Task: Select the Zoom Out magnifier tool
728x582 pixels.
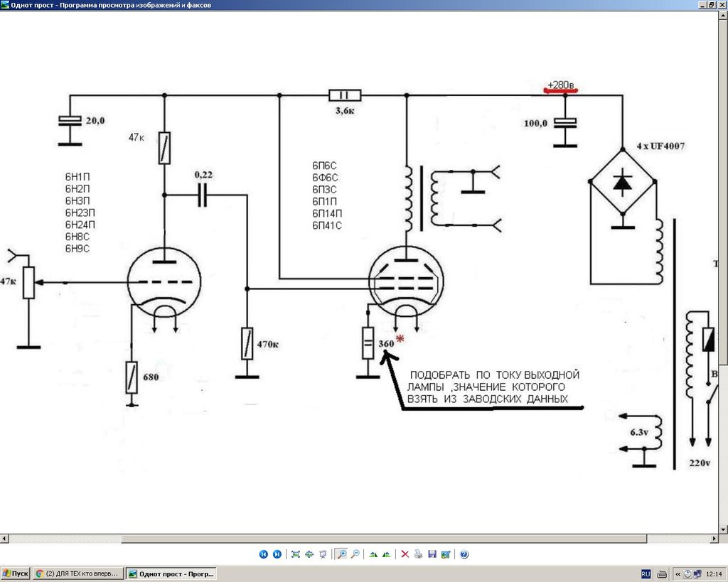Action: 355,554
